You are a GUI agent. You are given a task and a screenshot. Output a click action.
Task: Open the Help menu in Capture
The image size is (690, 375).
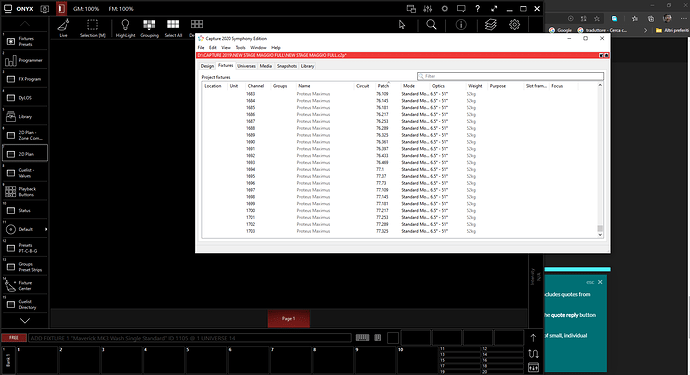(x=275, y=48)
